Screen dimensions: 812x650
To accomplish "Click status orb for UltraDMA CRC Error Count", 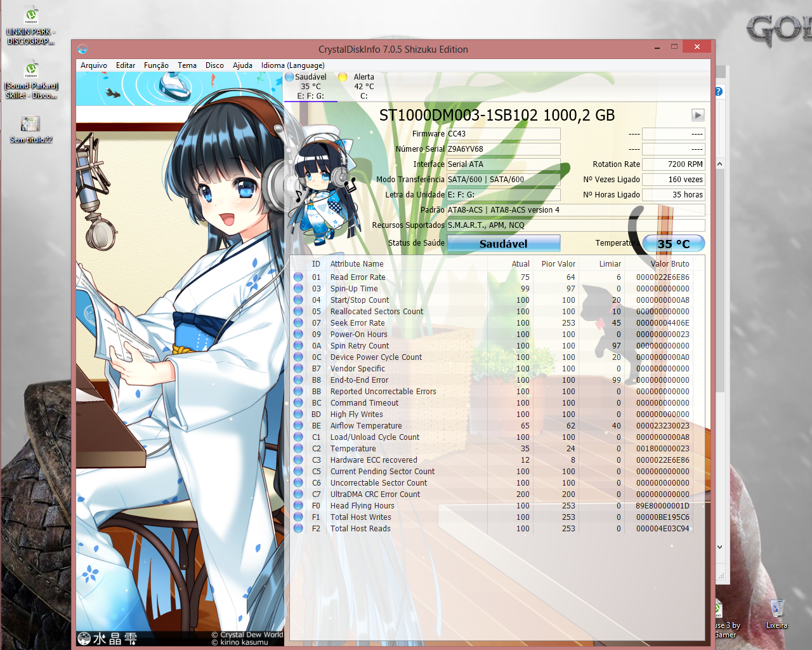I will tap(298, 494).
